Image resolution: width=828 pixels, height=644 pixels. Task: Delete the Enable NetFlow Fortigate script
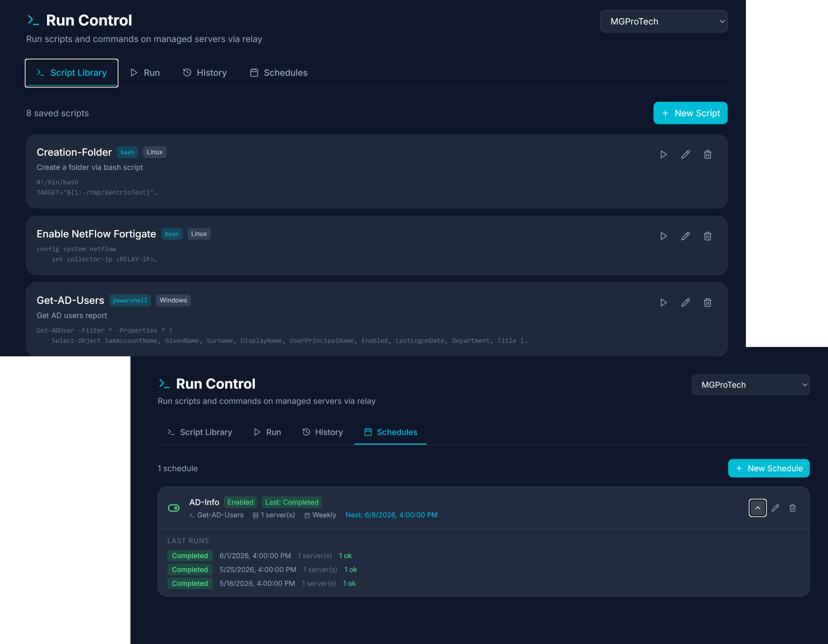pyautogui.click(x=708, y=236)
